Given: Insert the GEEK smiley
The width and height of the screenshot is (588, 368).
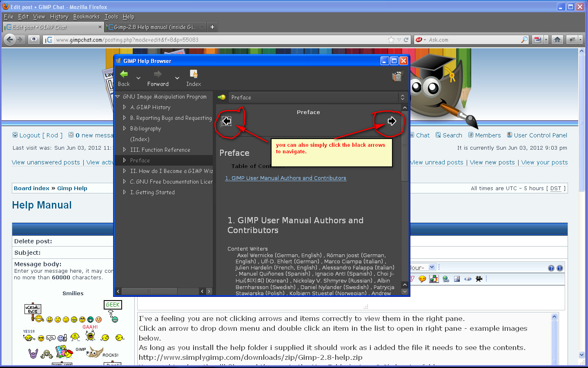Looking at the screenshot, I should [x=113, y=311].
